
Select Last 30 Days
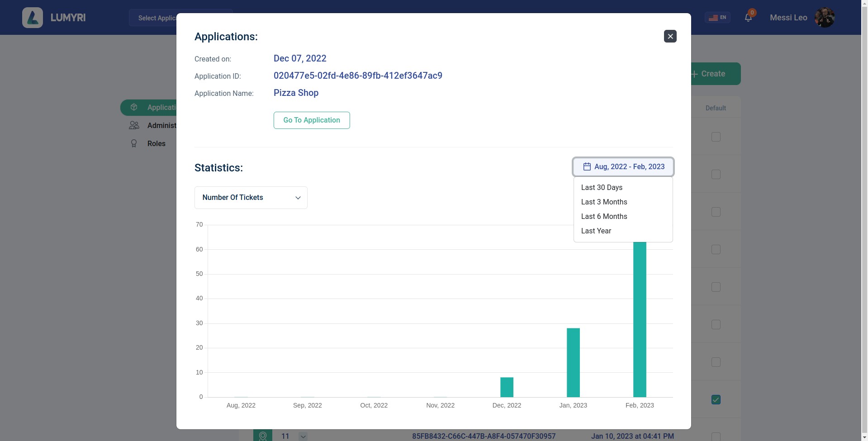[602, 188]
